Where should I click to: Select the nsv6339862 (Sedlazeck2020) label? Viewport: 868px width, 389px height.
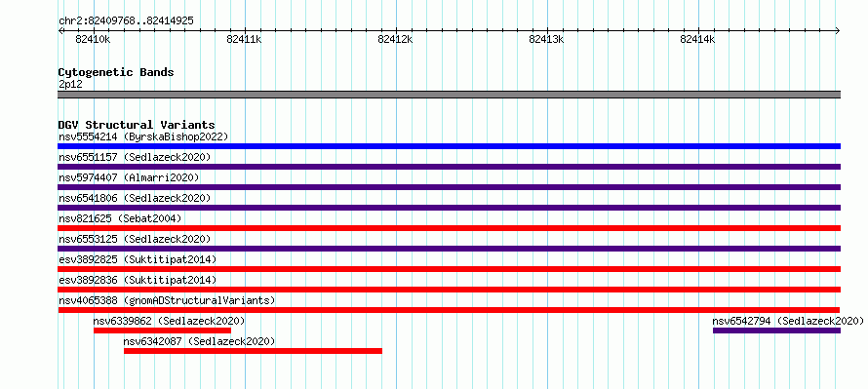169,321
